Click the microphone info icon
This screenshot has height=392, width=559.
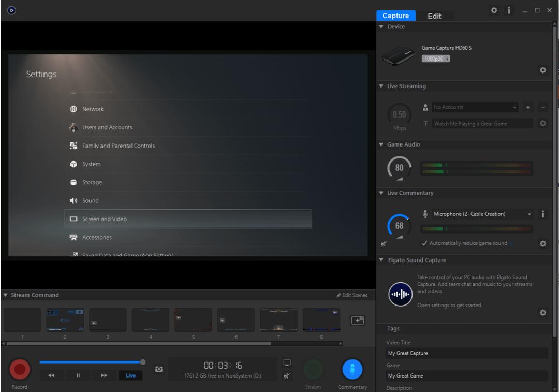[x=542, y=214]
